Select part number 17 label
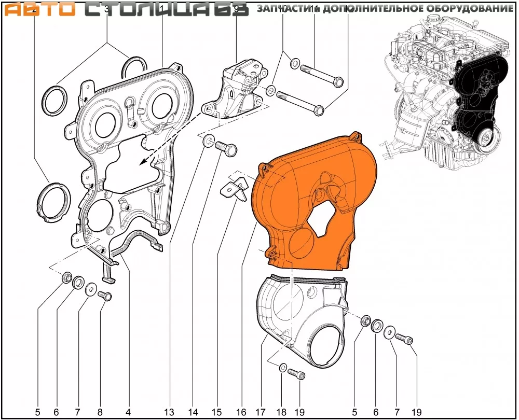Screen dimensions: 519x420 point(261,412)
